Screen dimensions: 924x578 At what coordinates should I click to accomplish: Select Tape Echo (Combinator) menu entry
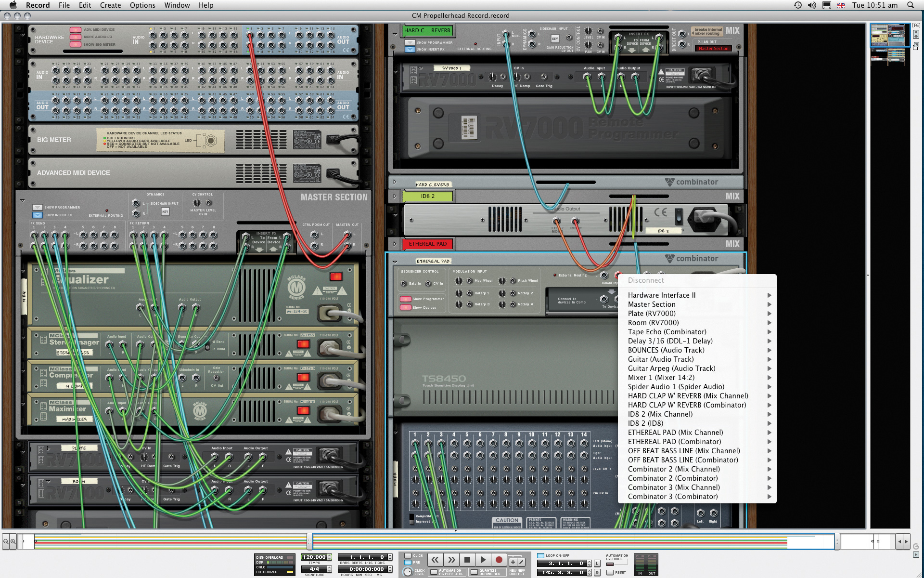click(x=697, y=332)
